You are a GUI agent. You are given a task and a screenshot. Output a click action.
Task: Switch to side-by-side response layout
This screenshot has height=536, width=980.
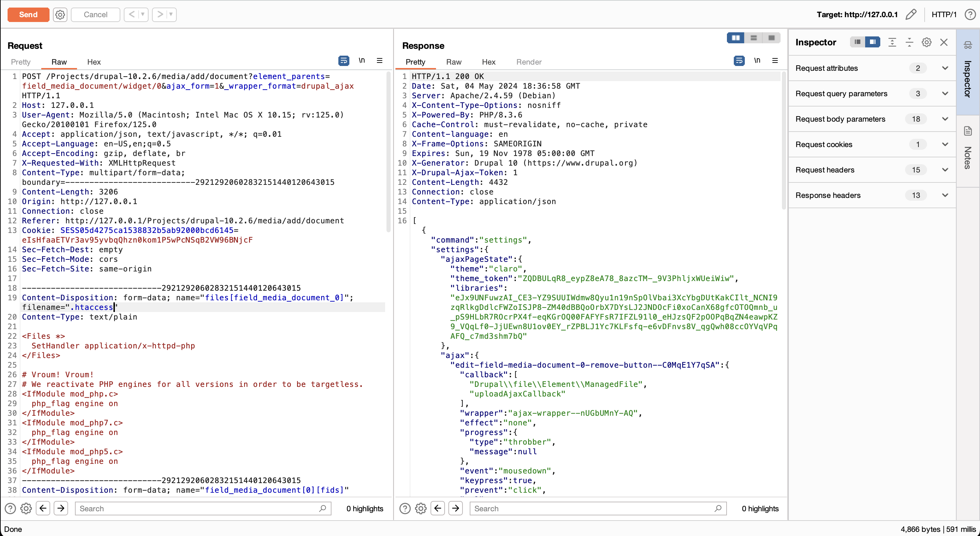pos(736,38)
